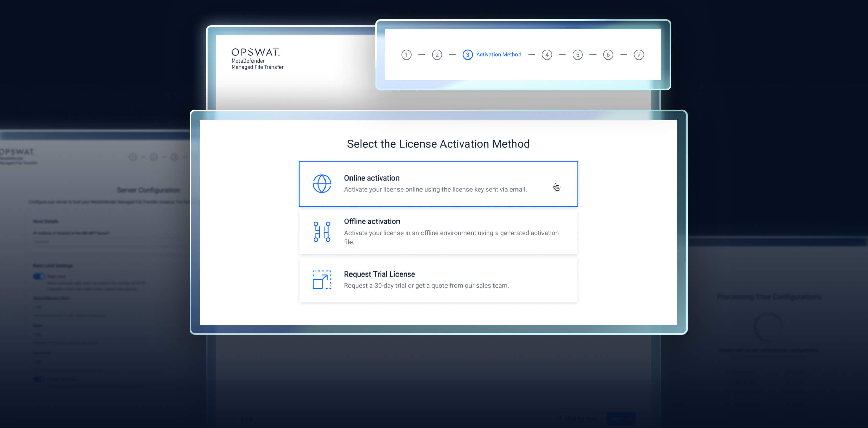Click the Request Trial License export icon
Viewport: 868px width, 428px height.
[x=321, y=280]
